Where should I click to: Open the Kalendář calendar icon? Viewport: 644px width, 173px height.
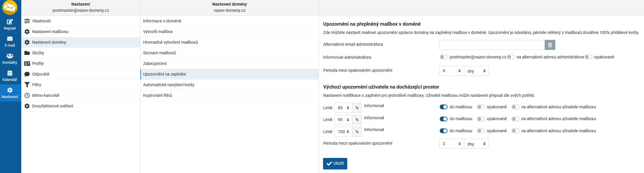click(10, 73)
